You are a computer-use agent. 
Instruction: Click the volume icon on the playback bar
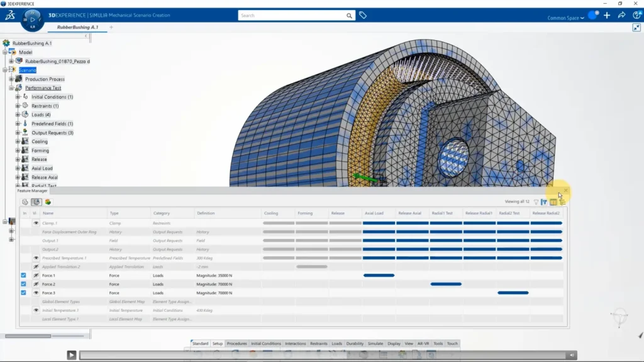[x=571, y=355]
